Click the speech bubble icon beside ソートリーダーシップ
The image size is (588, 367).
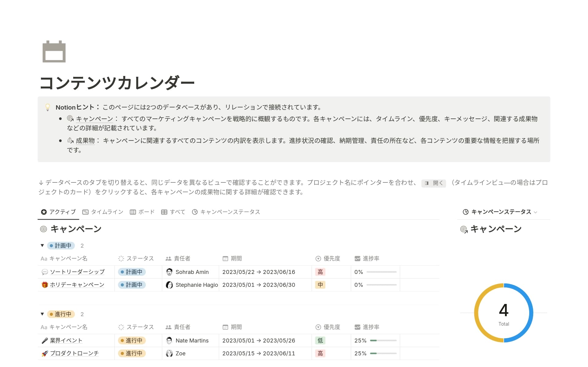[45, 272]
